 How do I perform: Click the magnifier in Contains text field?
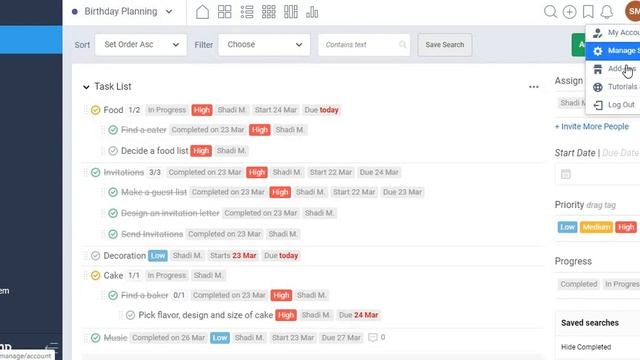click(402, 44)
